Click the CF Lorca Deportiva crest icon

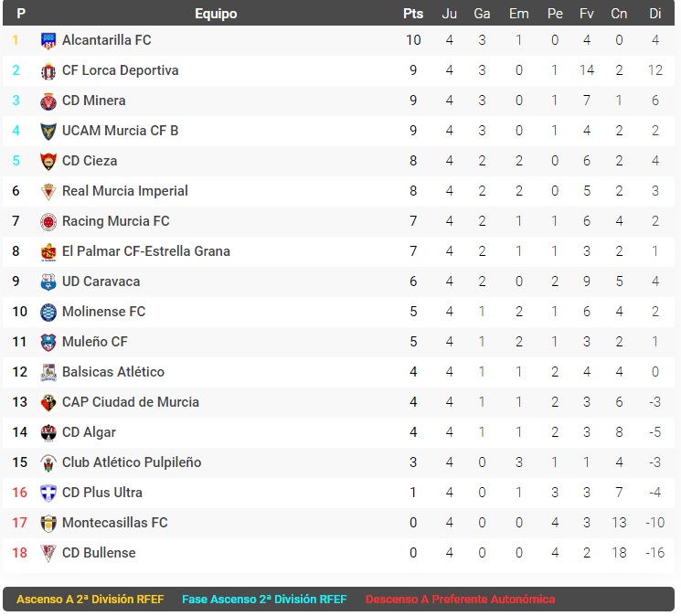(x=48, y=71)
